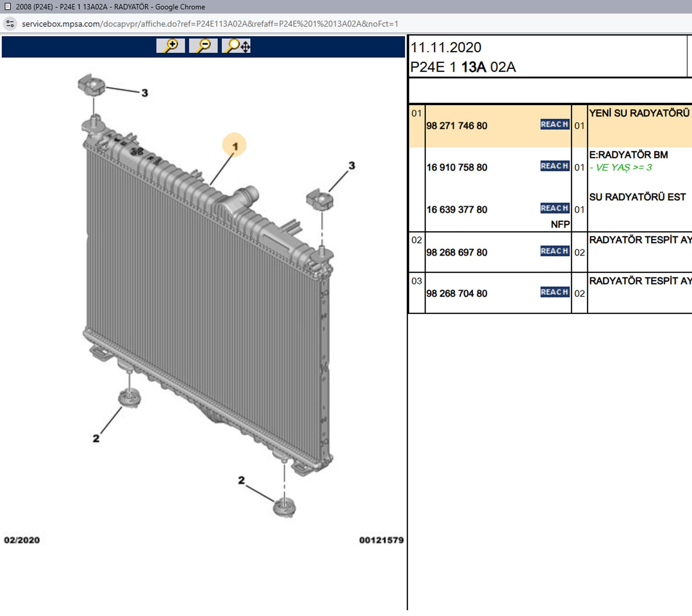Click the YENİ SU RADYATÖRÜ description
Viewport: 692px width, 616px height.
click(639, 113)
